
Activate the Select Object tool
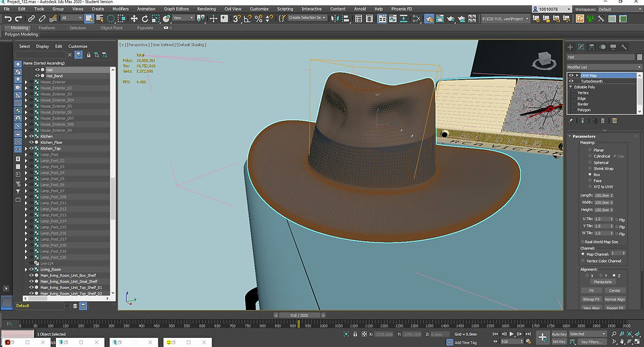click(x=89, y=18)
